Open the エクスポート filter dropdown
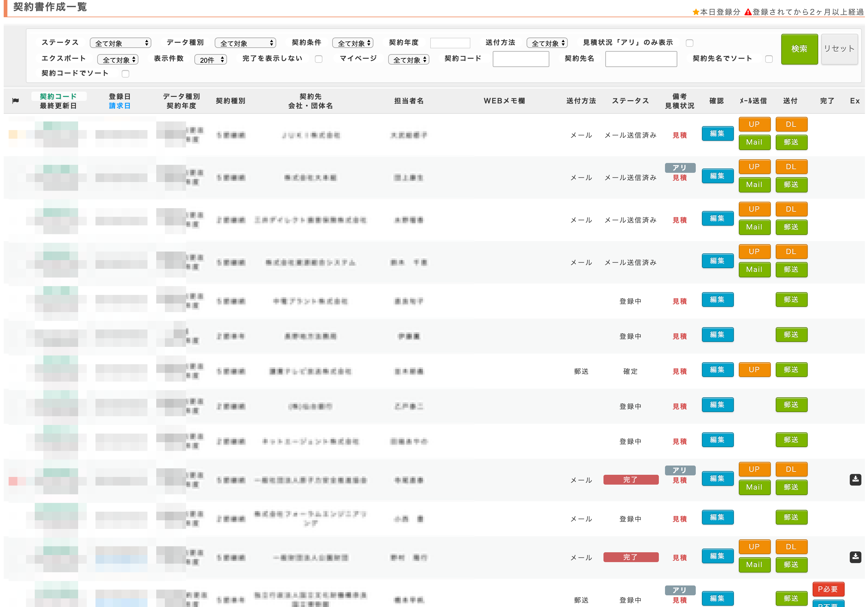This screenshot has width=868, height=607. pyautogui.click(x=117, y=59)
